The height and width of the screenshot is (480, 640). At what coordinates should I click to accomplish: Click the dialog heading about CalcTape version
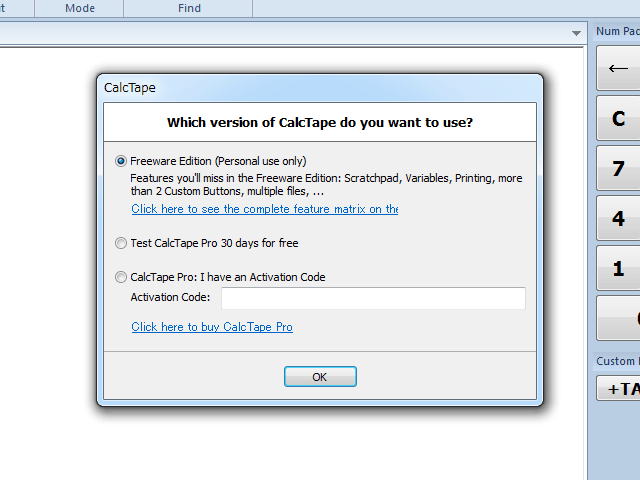pyautogui.click(x=320, y=122)
